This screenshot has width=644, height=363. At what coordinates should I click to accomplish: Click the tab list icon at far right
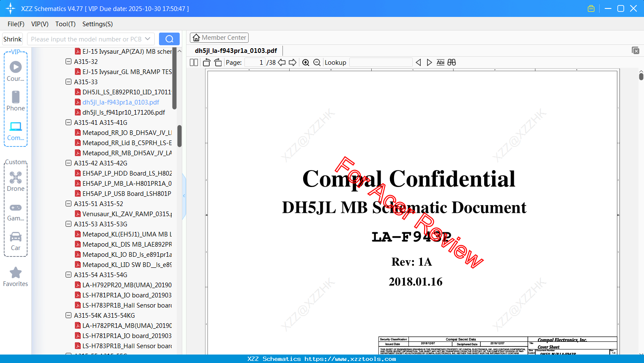pos(636,50)
